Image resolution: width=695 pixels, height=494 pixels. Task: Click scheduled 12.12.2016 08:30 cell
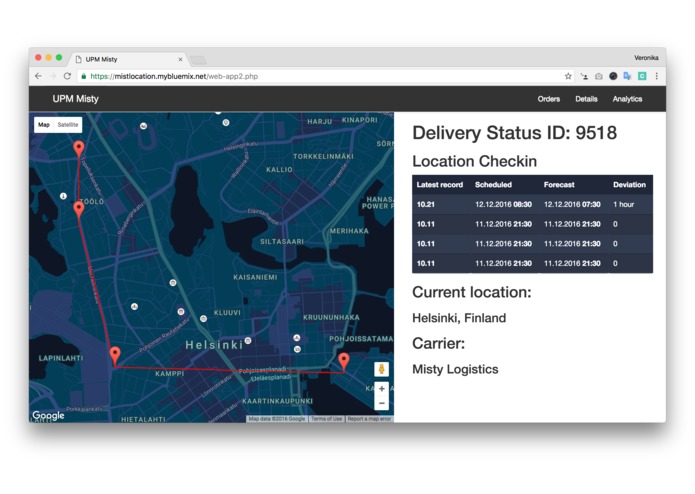coord(503,204)
